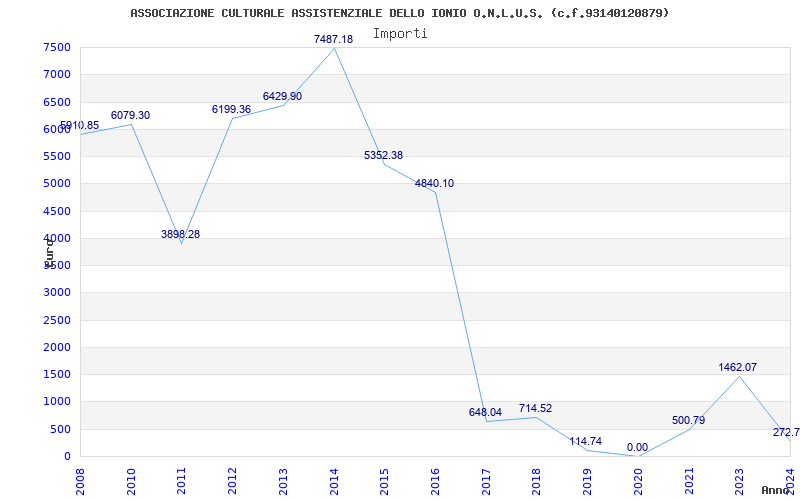Click the chart title ASSOCIAZIONE CULTURALE ASSISTENZIALE
This screenshot has height=500, width=800.
click(x=400, y=13)
